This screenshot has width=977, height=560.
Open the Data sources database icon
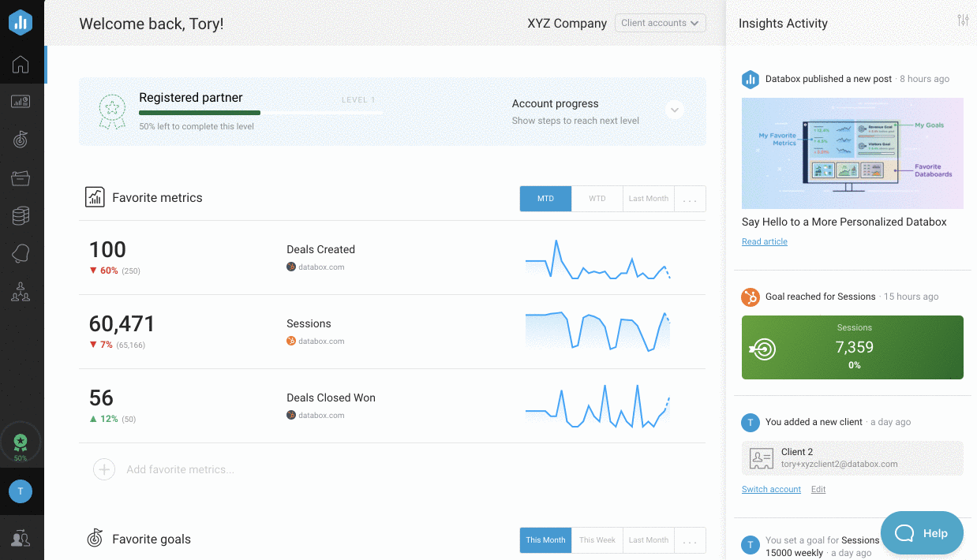pos(21,215)
